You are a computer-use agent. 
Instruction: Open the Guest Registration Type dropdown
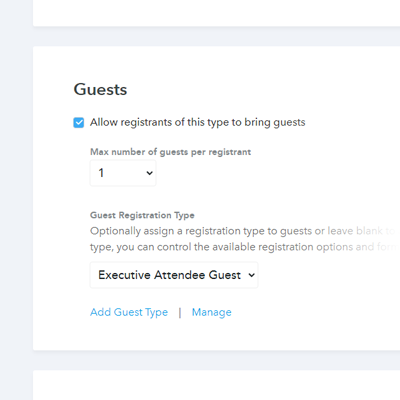click(174, 275)
